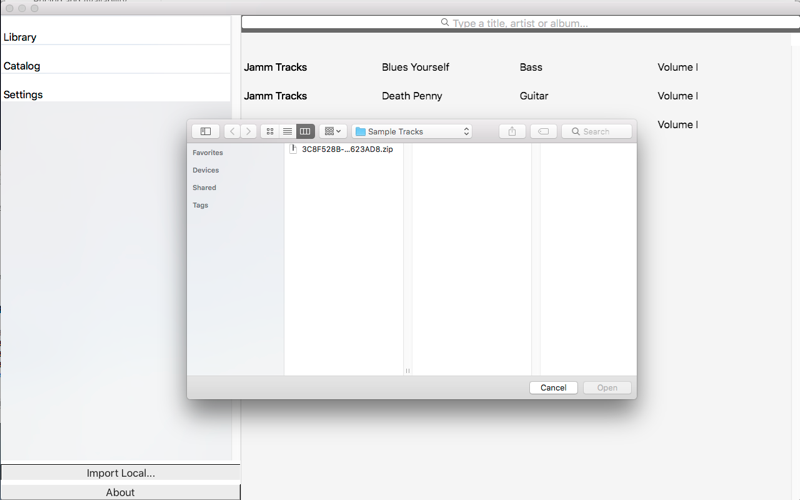The image size is (800, 500).
Task: Expand the Devices sidebar section
Action: 206,170
